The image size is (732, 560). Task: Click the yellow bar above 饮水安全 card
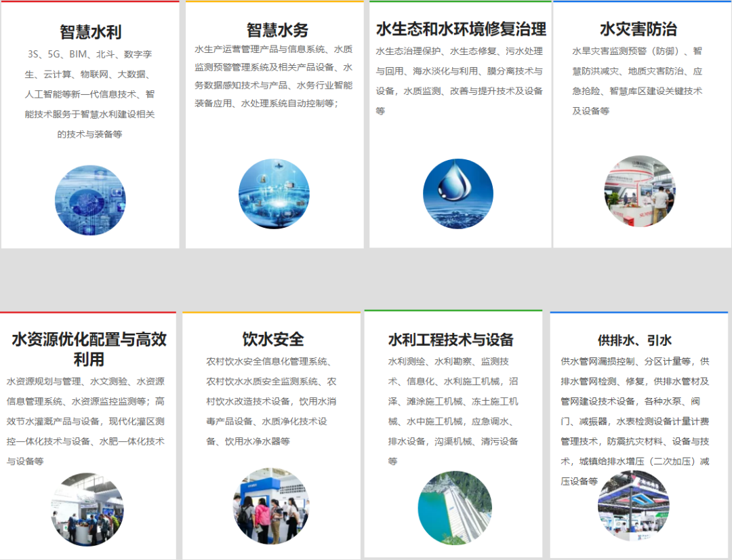point(274,313)
